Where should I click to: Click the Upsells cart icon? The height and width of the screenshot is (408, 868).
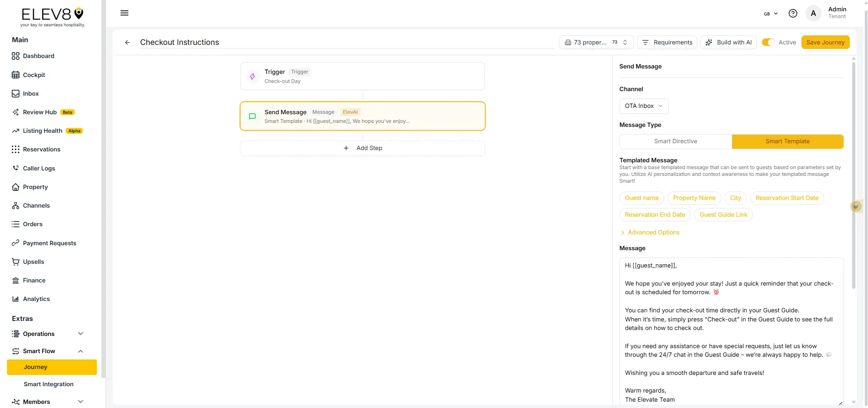click(15, 262)
